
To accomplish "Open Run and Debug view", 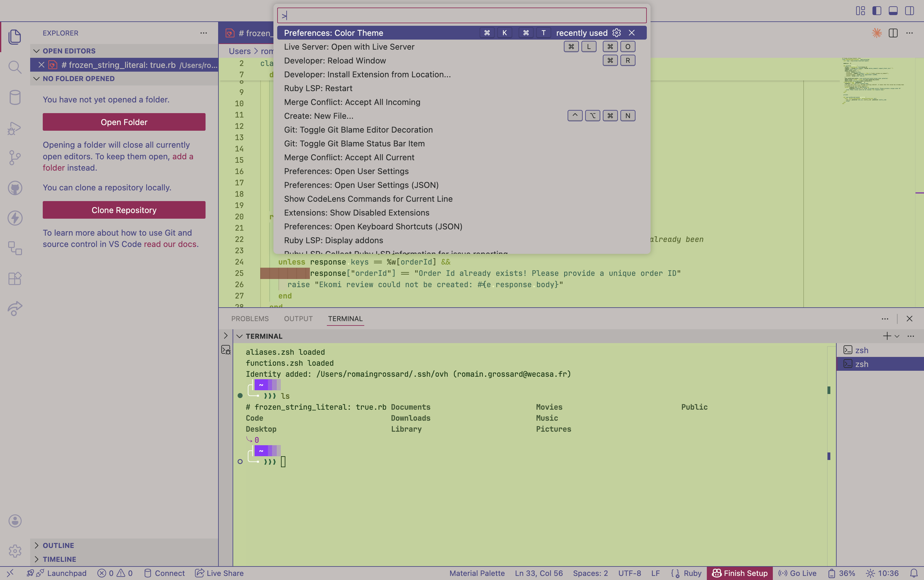I will pyautogui.click(x=14, y=128).
